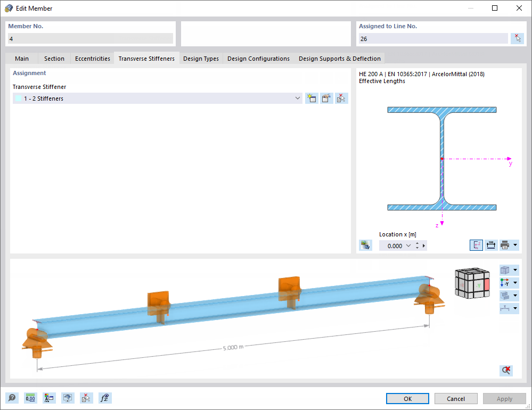Click Location x input field
This screenshot has width=532, height=410.
point(392,246)
